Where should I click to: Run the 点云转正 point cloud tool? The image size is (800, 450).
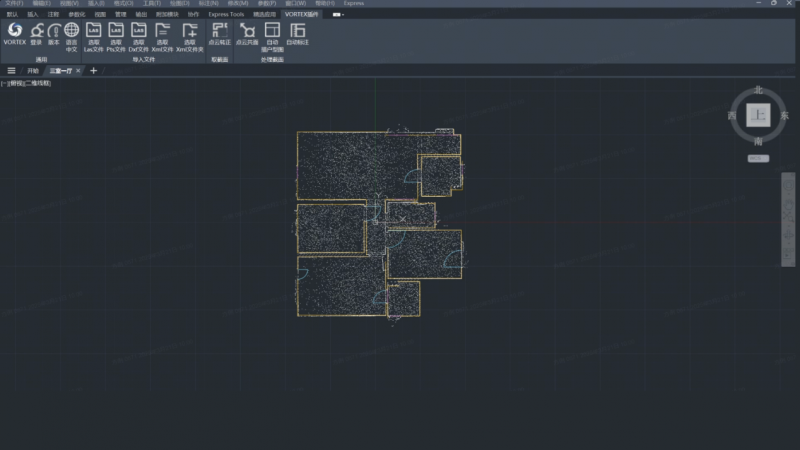click(220, 34)
